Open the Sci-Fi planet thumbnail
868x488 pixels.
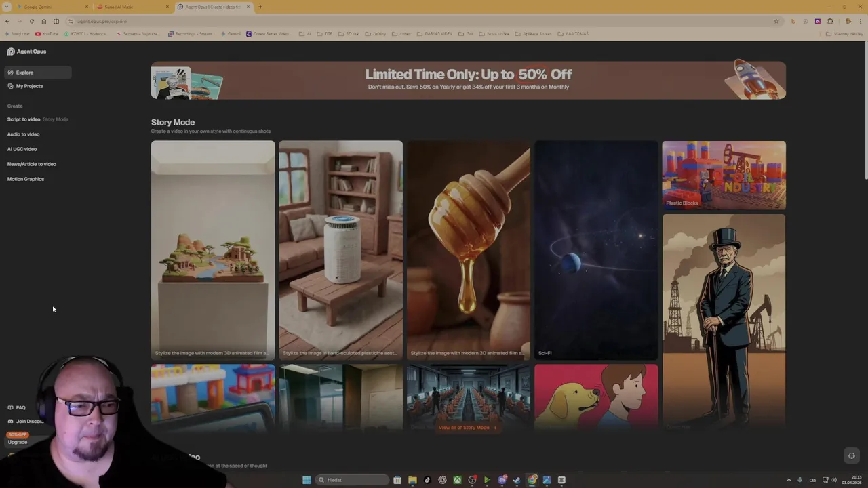596,249
